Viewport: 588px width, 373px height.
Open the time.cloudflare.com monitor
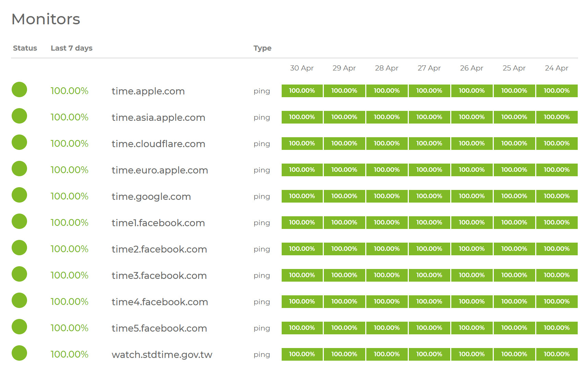point(158,144)
